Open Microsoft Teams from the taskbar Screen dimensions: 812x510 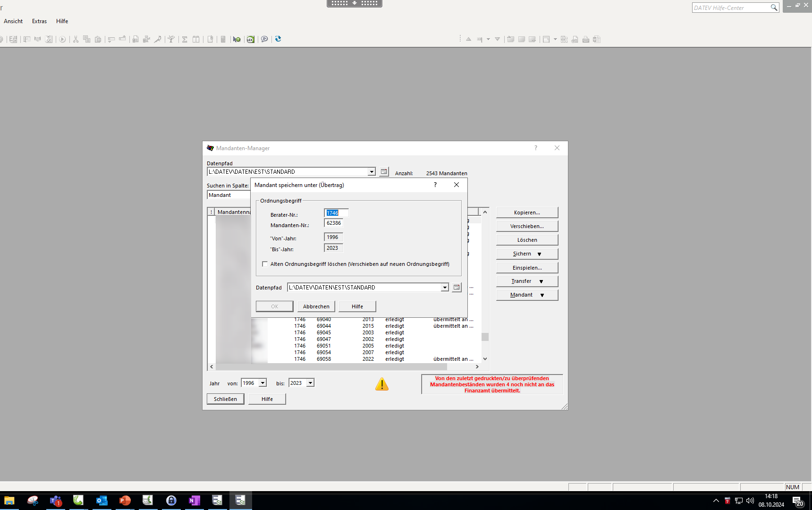(56, 501)
